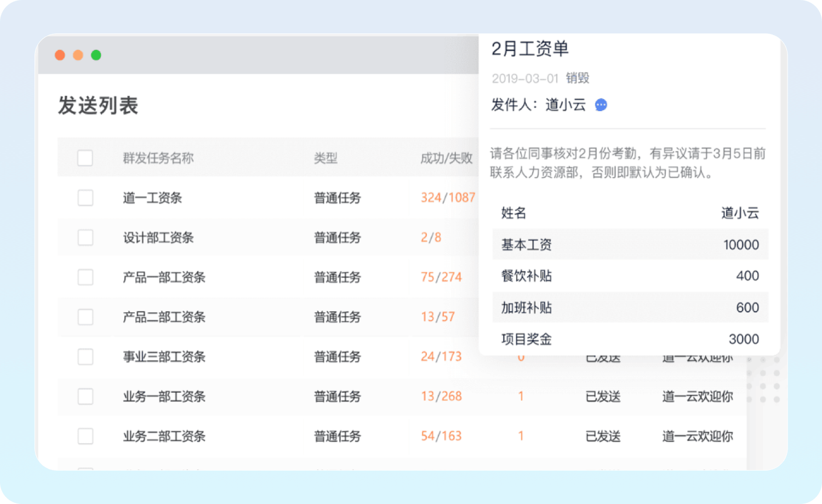822x504 pixels.
Task: Click 已发送 status in 业务一部工资条 row
Action: (603, 397)
